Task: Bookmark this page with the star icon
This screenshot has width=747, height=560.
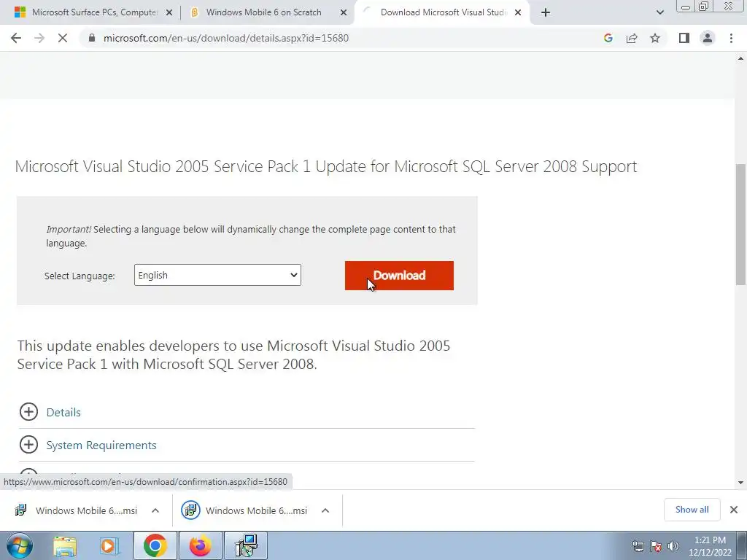Action: [655, 38]
